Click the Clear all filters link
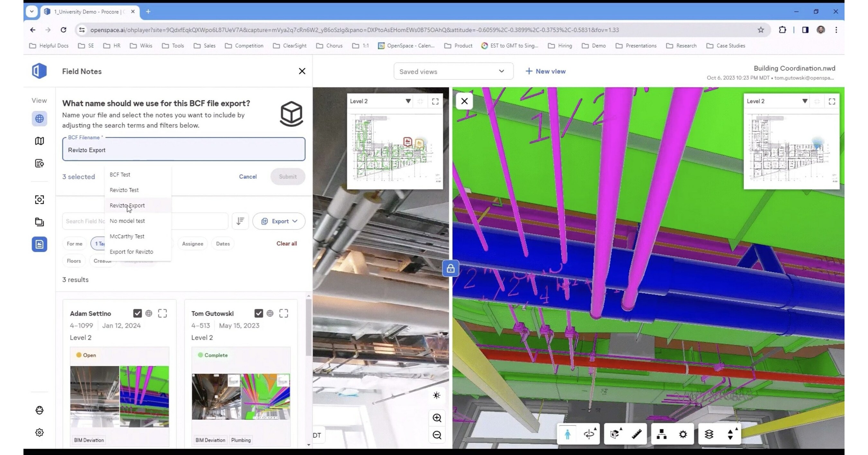This screenshot has width=868, height=455. coord(287,244)
